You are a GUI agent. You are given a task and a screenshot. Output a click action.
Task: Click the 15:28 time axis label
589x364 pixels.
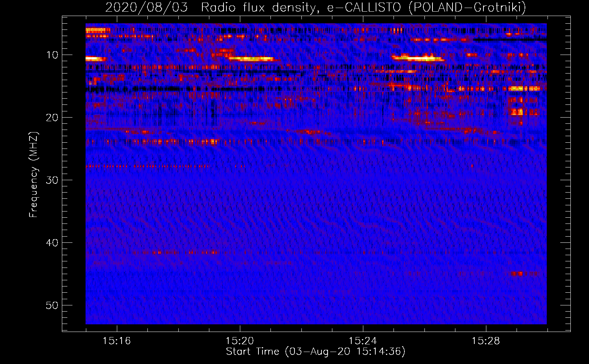tap(486, 341)
